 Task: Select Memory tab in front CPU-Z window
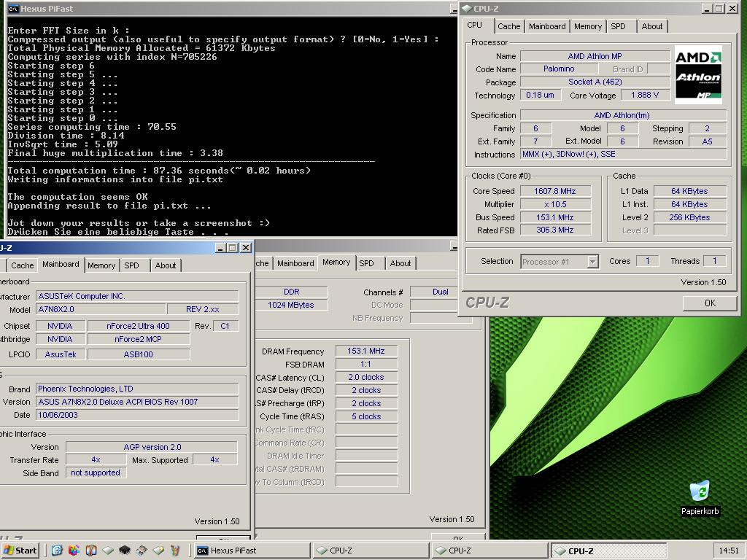pyautogui.click(x=587, y=26)
